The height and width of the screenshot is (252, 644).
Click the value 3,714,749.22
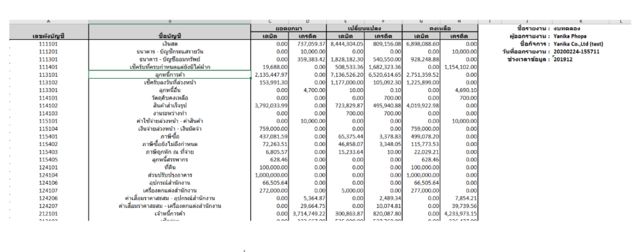308,214
